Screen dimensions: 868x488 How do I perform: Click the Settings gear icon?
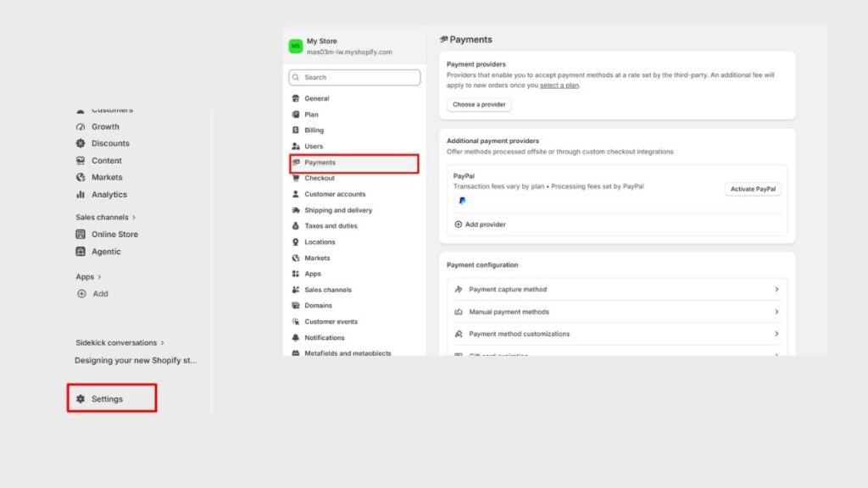81,399
